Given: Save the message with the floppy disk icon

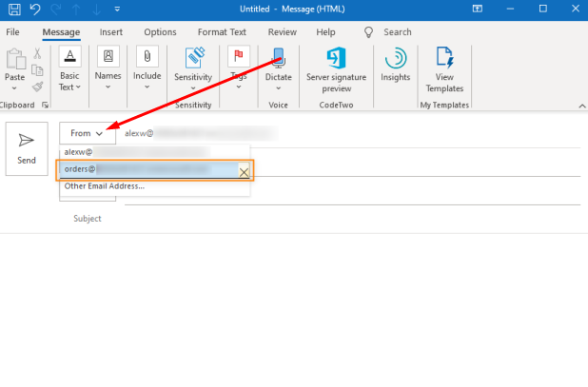Looking at the screenshot, I should pos(14,9).
